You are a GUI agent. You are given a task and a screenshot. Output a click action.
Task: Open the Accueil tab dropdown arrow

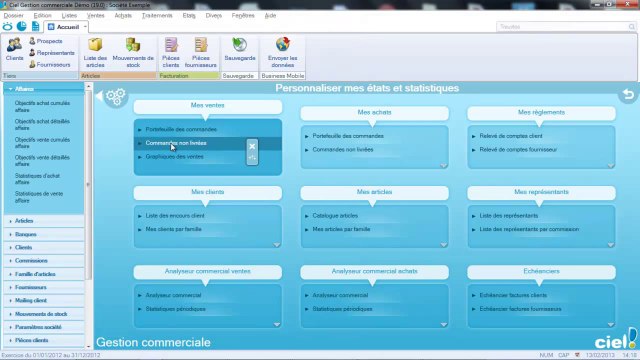(85, 27)
